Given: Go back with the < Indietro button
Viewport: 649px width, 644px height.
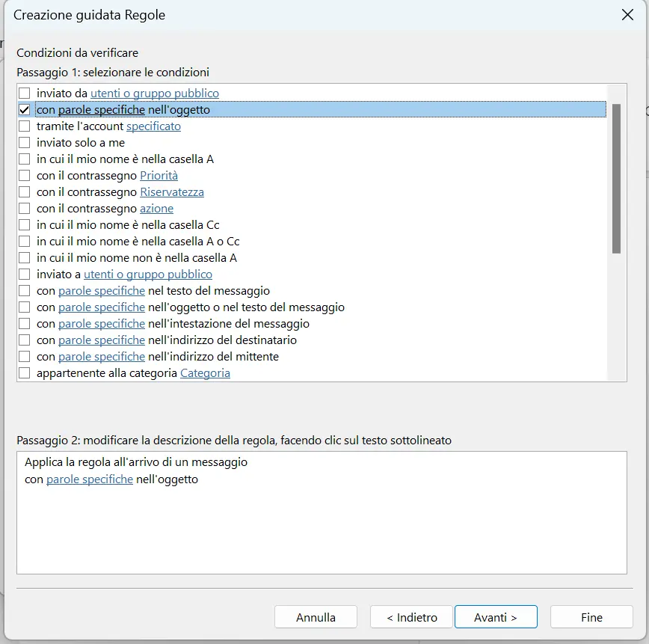Looking at the screenshot, I should coord(411,617).
